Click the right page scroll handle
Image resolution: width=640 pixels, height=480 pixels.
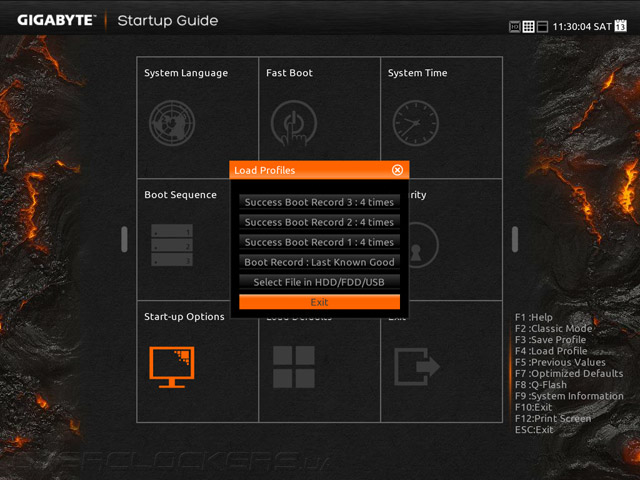point(515,240)
